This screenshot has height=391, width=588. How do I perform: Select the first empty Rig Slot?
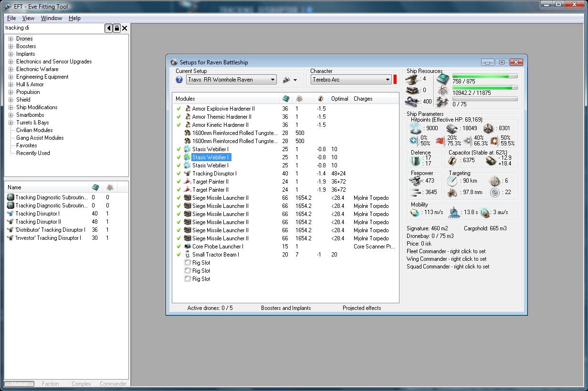tap(197, 263)
